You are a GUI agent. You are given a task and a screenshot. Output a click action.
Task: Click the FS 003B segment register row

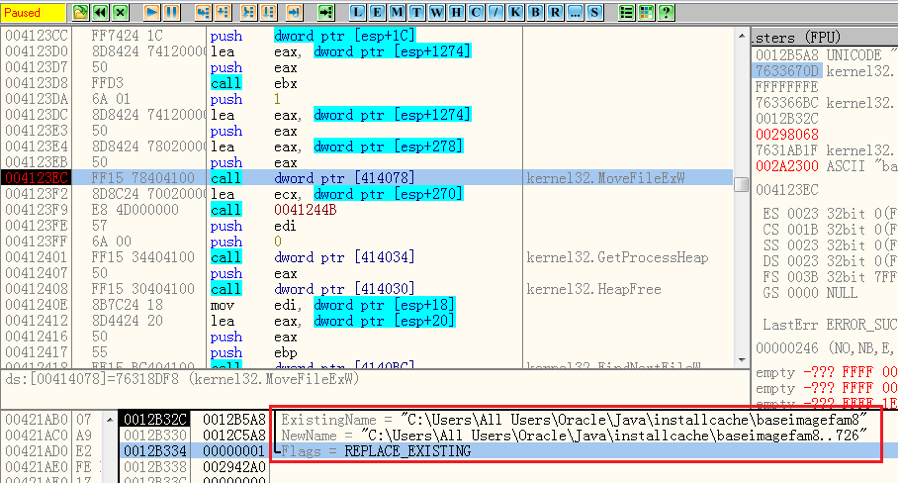point(829,277)
